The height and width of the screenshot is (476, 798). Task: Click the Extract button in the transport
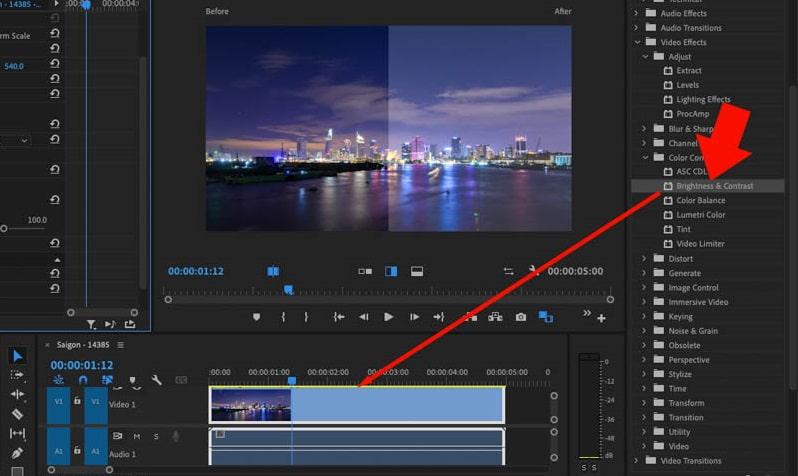[x=495, y=317]
